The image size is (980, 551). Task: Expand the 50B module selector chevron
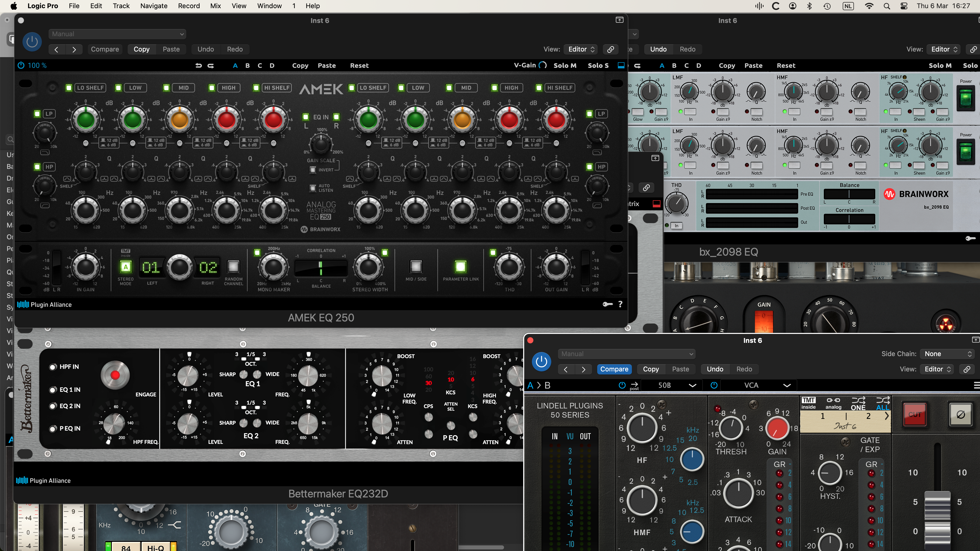coord(692,386)
